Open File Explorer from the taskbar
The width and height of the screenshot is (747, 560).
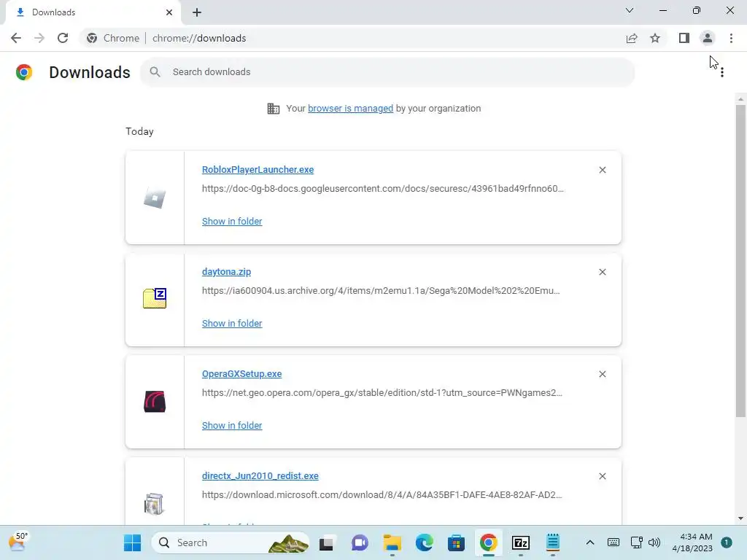(x=392, y=542)
